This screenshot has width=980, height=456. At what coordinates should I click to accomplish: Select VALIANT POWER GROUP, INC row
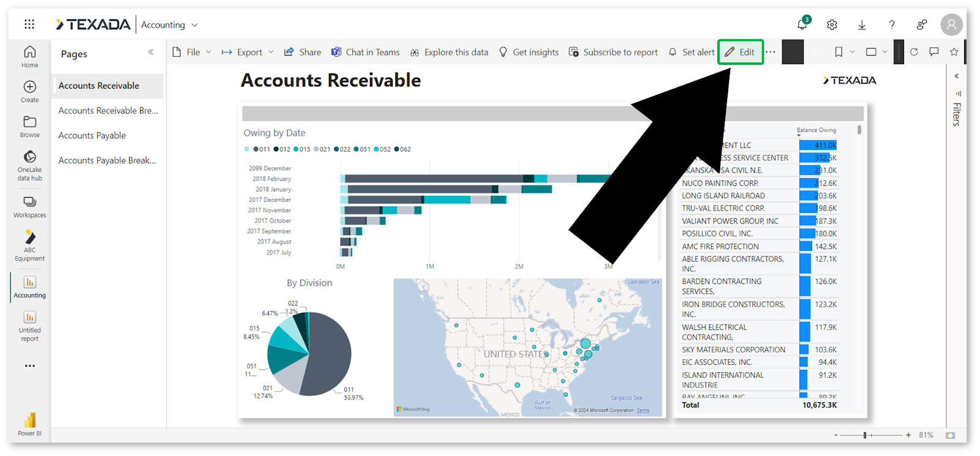[x=759, y=221]
